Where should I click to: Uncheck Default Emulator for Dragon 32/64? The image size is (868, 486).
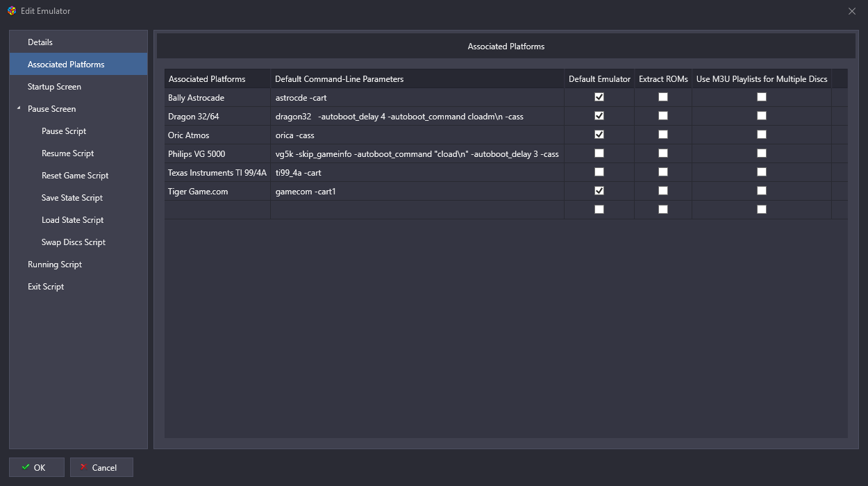click(599, 116)
